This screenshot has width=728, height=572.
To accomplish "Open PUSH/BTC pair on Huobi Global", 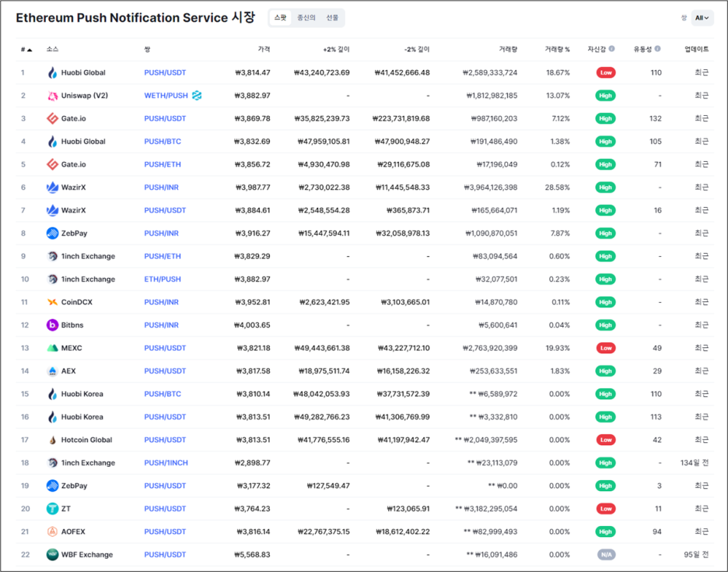I will 163,142.
